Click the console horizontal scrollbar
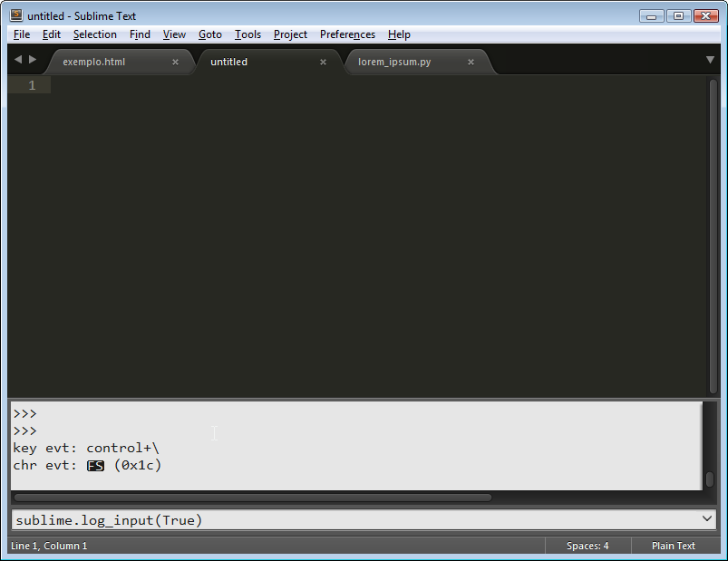This screenshot has width=728, height=561. pyautogui.click(x=254, y=498)
